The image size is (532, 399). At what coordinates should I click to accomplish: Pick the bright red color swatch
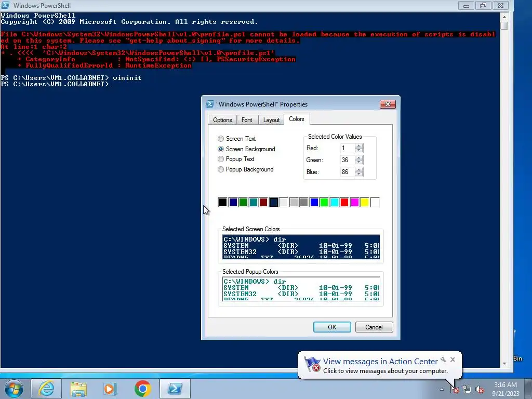(344, 203)
